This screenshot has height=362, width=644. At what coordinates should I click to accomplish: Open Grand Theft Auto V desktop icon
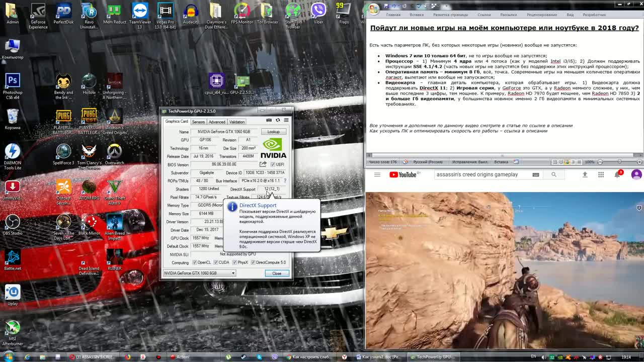[114, 192]
